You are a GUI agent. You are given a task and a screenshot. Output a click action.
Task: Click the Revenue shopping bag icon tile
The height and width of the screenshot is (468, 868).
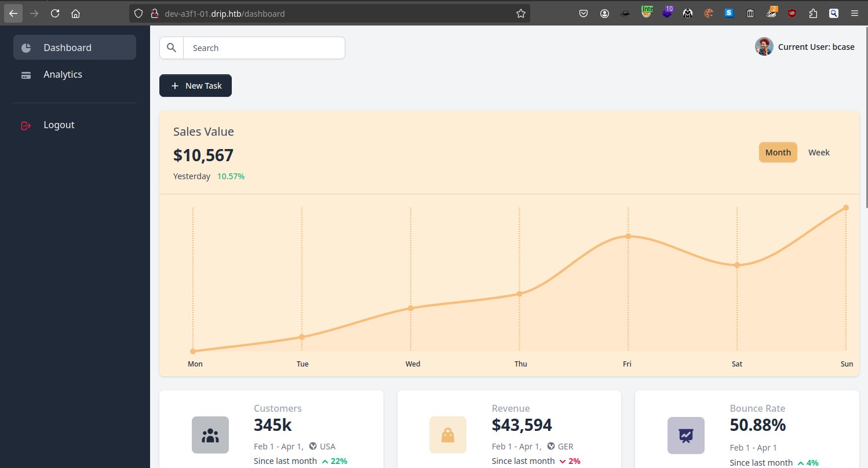point(448,435)
